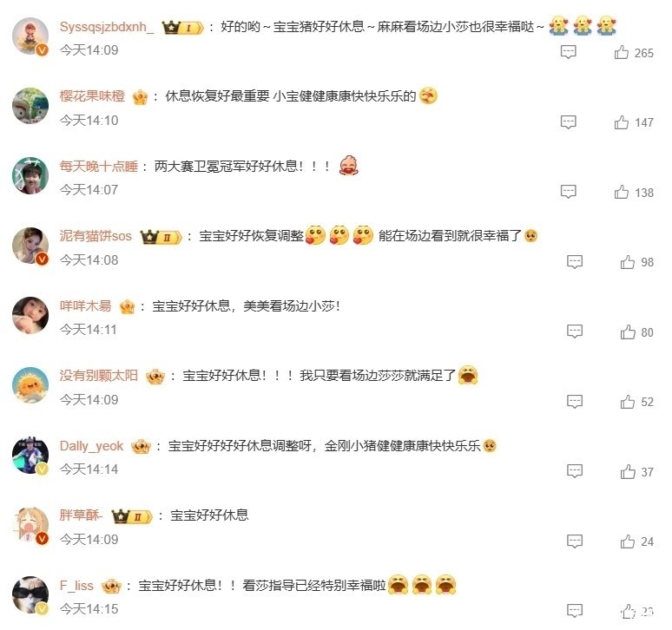Reply to 没有别颗太阳's comment
This screenshot has width=672, height=630.
575,401
